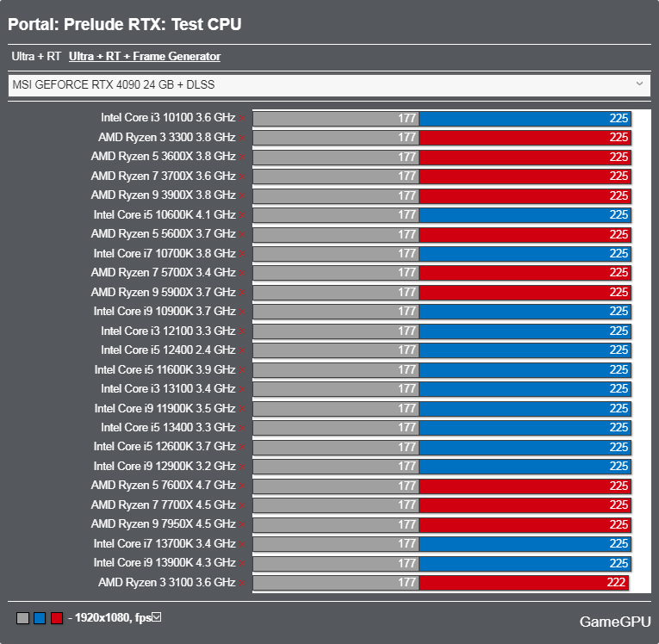Select Ultra + RT + Frame Generator tab
659x644 pixels.
click(145, 56)
